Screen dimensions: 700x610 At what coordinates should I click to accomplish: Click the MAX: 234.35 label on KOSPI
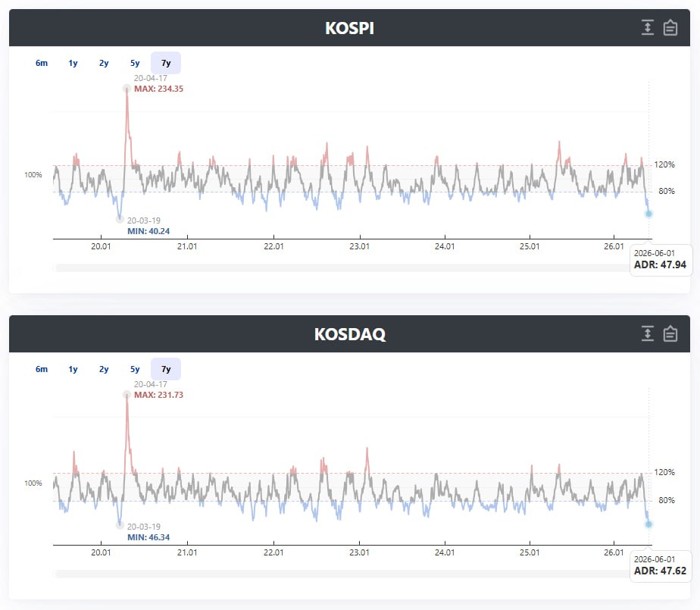click(x=158, y=89)
